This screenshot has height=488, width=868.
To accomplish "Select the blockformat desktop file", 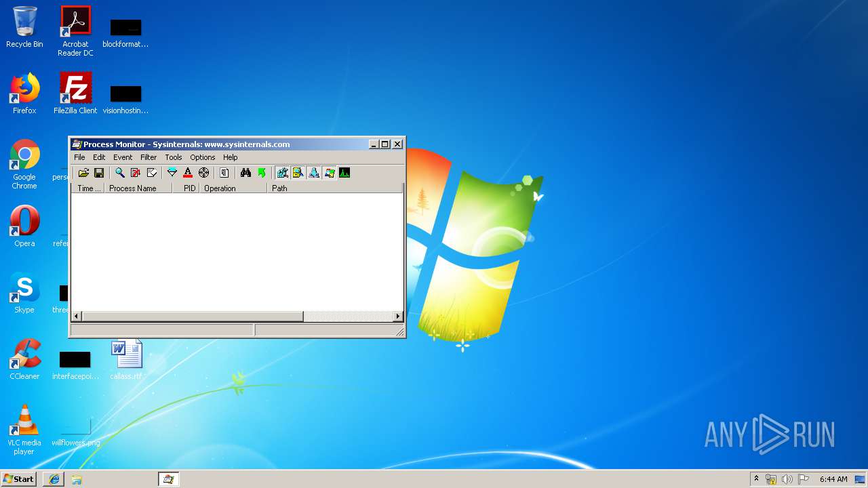I will pyautogui.click(x=125, y=33).
